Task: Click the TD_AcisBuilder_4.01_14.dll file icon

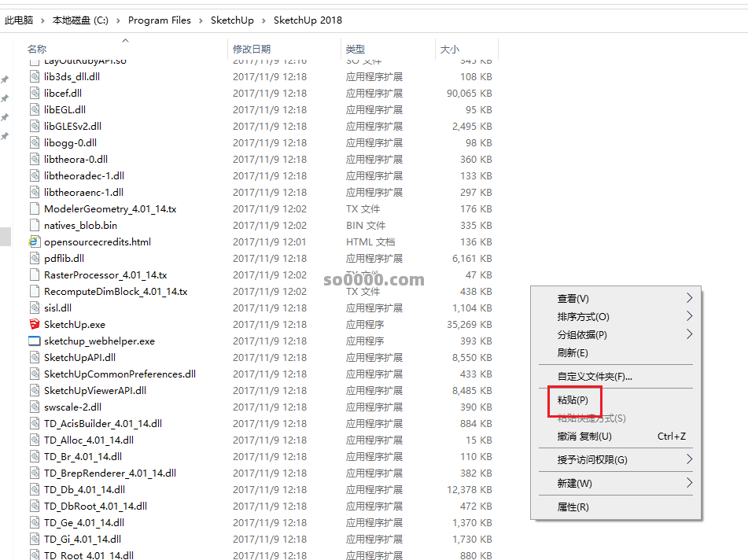Action: point(35,424)
